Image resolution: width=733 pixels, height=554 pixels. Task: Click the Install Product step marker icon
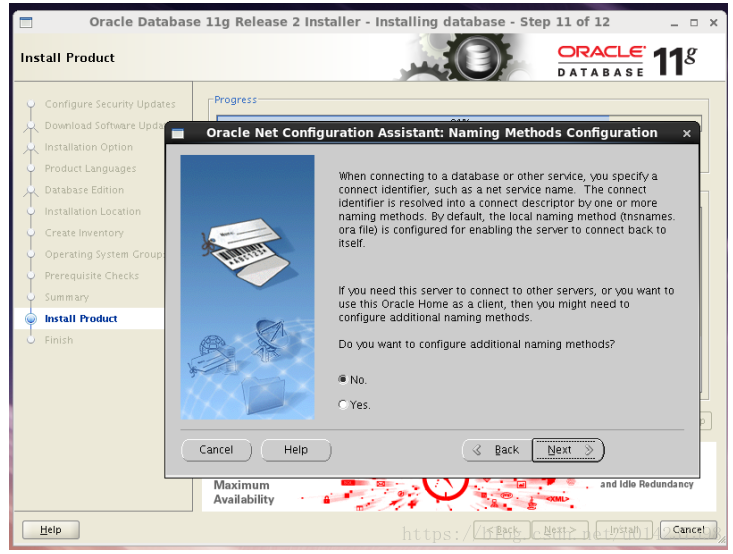[x=31, y=319]
